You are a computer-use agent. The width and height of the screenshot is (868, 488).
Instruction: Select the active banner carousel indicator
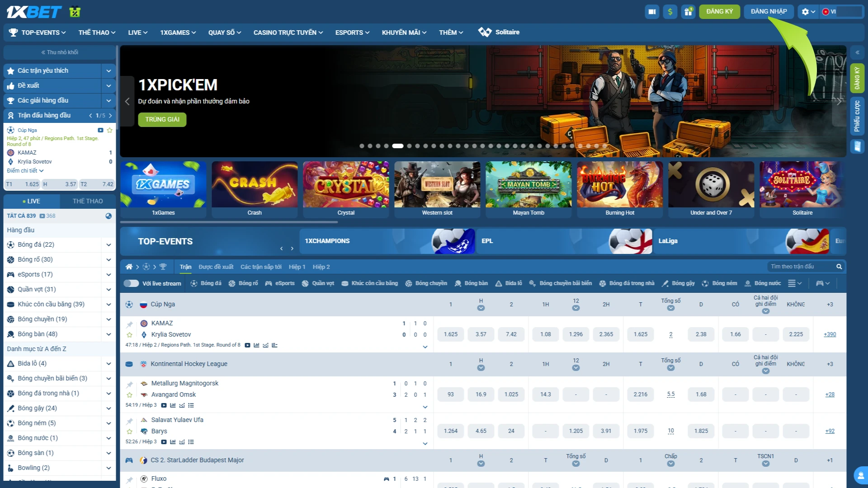398,146
